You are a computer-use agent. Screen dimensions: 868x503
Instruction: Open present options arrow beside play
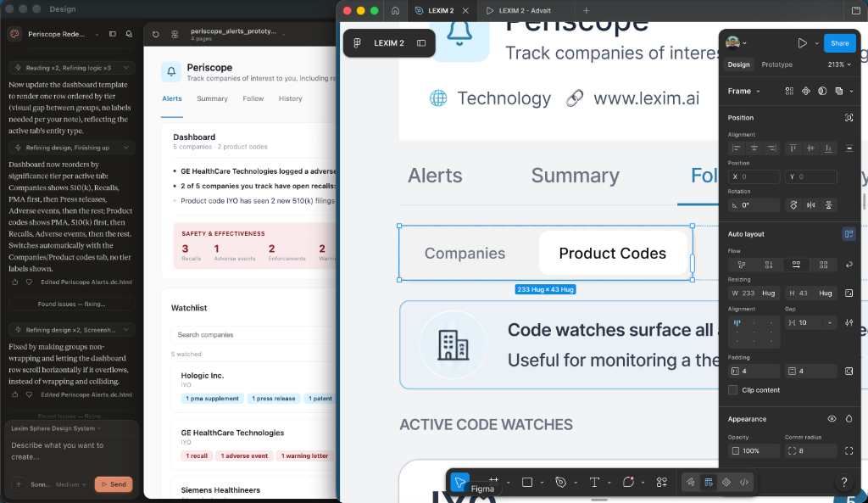point(816,43)
